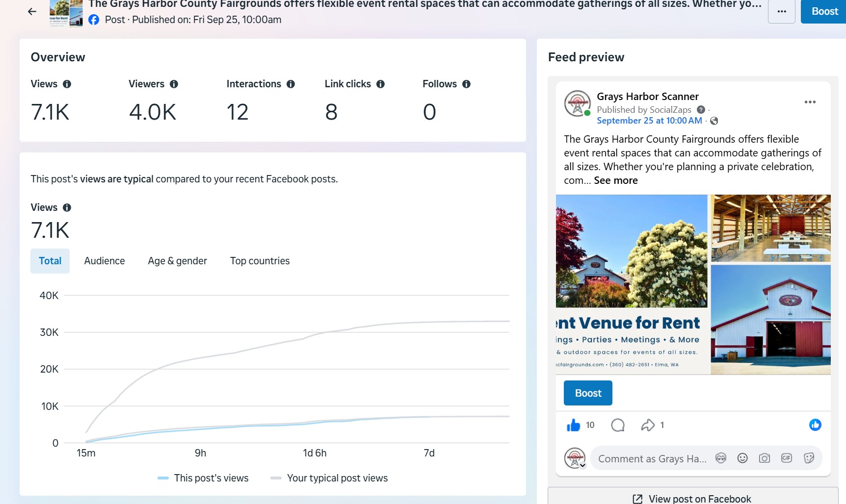Click the comment bubble icon
Screen dimensions: 846x504
(x=618, y=425)
